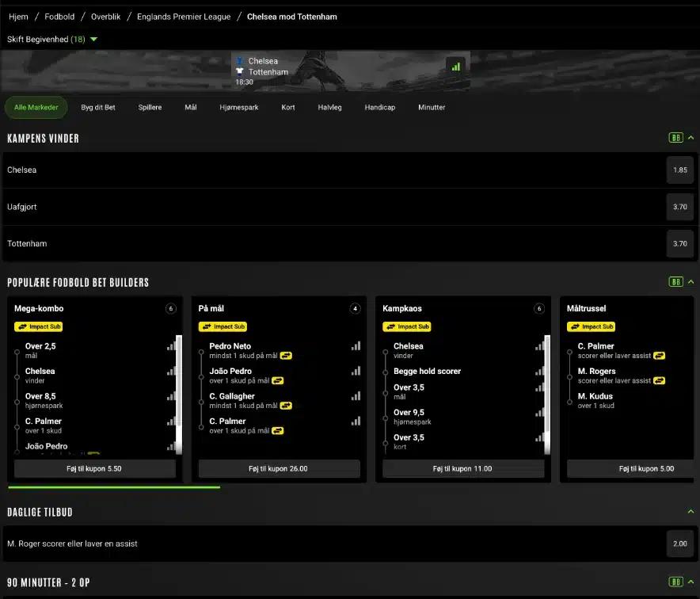Go to the Handicap tab
Image resolution: width=700 pixels, height=599 pixels.
pos(380,108)
